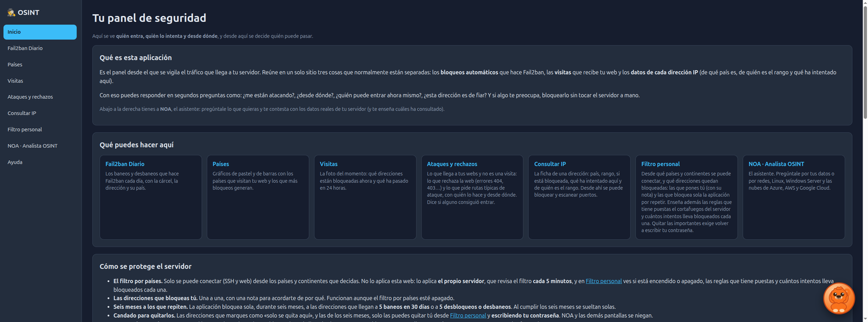Open the Ataques y rechazos card

(472, 197)
